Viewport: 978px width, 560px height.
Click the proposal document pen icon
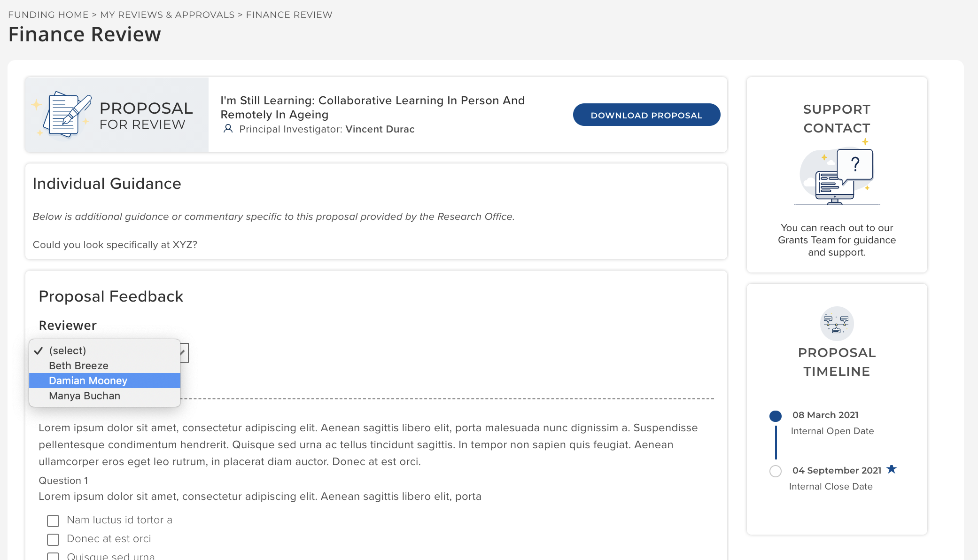click(x=66, y=114)
